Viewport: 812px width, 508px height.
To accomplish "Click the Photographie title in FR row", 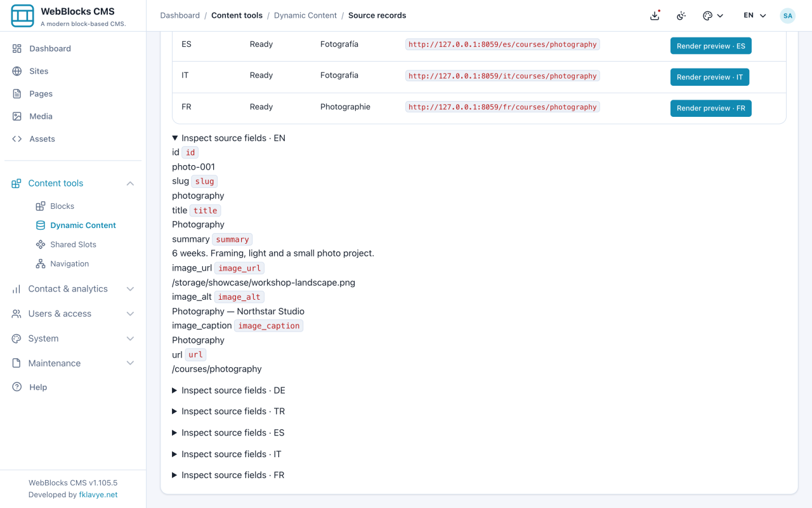I will tap(345, 107).
